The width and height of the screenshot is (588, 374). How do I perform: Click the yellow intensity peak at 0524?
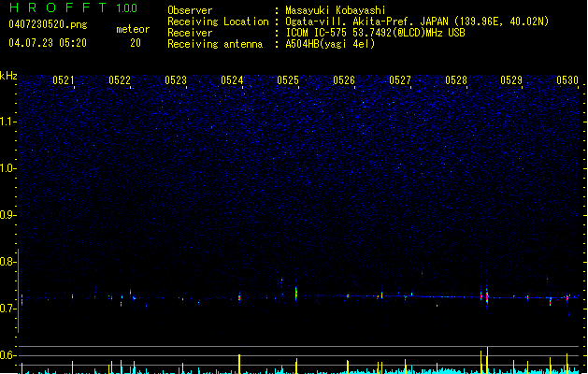pyautogui.click(x=239, y=364)
